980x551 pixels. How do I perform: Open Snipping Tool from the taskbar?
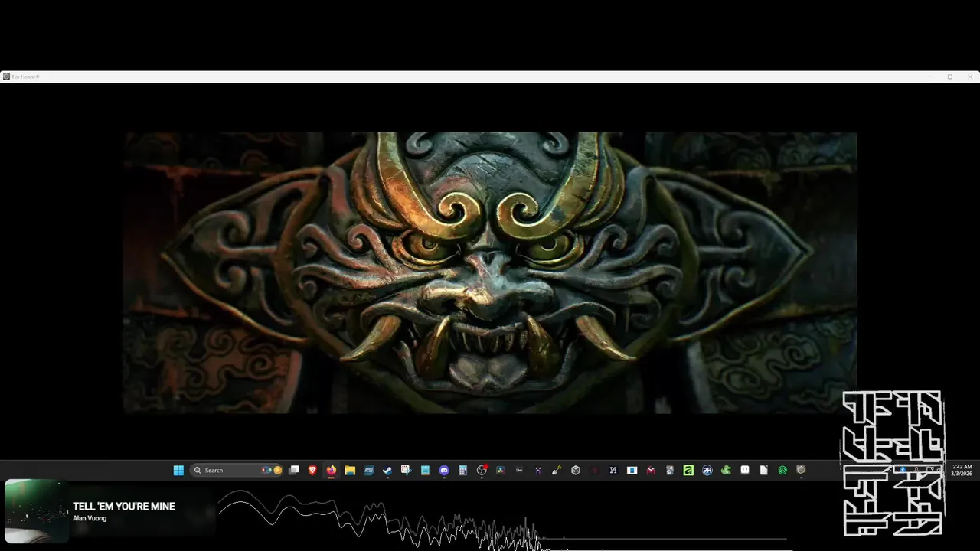[407, 470]
